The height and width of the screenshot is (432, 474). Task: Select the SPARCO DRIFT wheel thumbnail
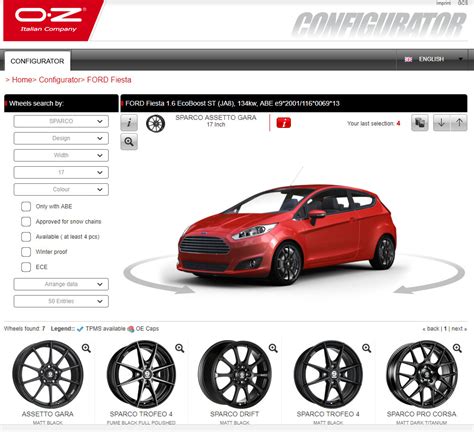(x=235, y=374)
